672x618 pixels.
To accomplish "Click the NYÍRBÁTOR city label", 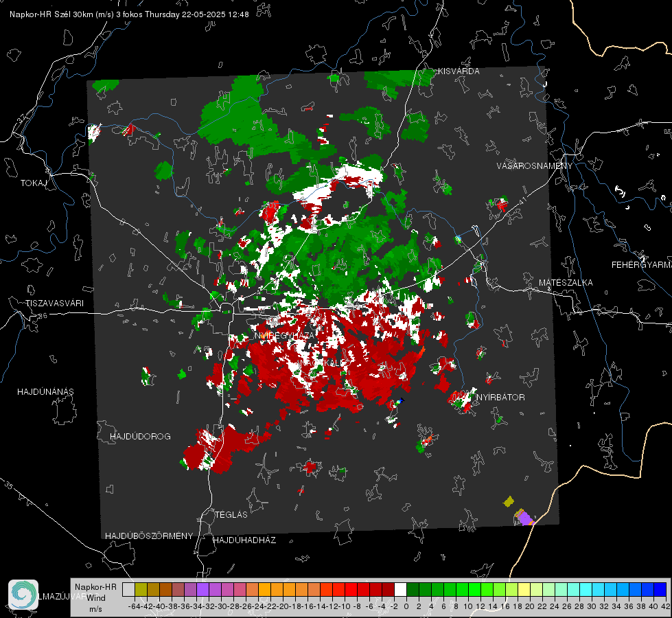I will 500,398.
